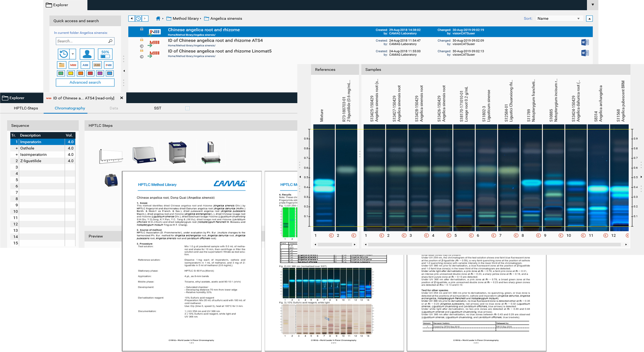Close the ATS4 read-only tab
The width and height of the screenshot is (644, 352).
click(121, 98)
